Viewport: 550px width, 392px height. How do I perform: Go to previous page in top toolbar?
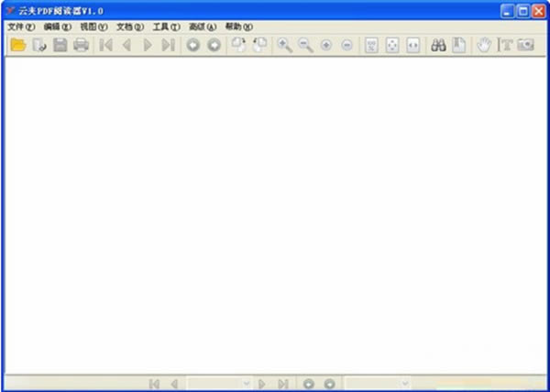126,45
